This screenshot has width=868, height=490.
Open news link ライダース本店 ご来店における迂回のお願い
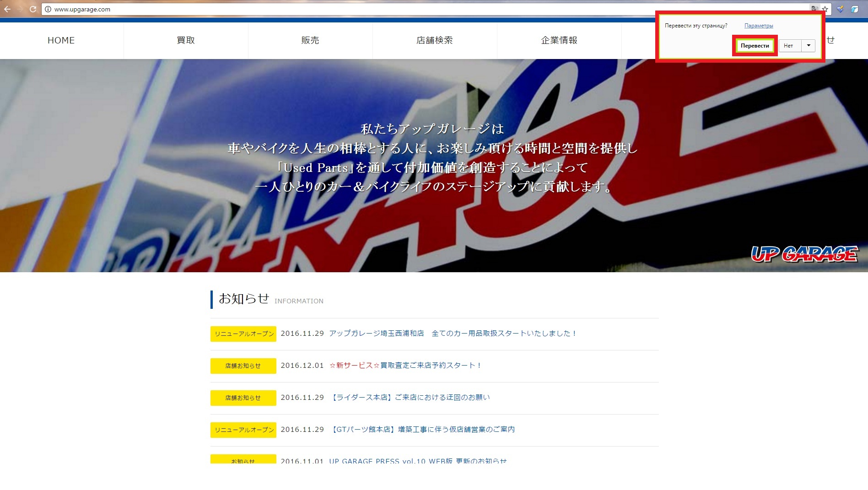410,398
